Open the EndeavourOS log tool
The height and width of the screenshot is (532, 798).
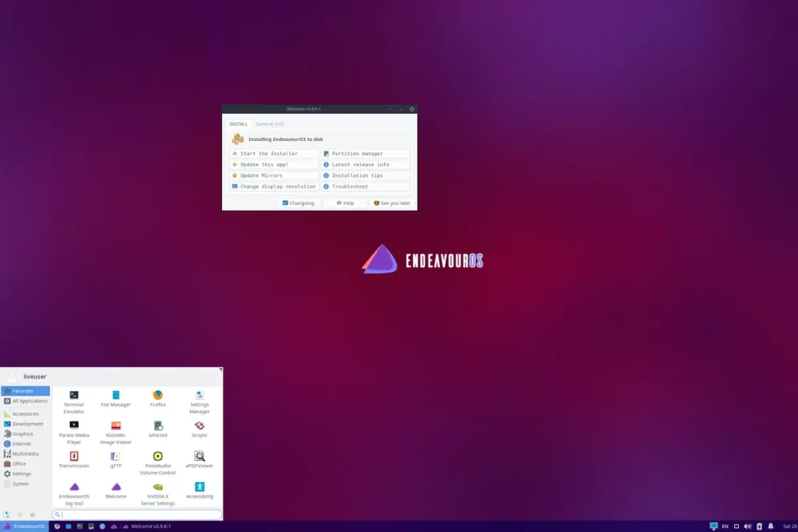(x=74, y=487)
